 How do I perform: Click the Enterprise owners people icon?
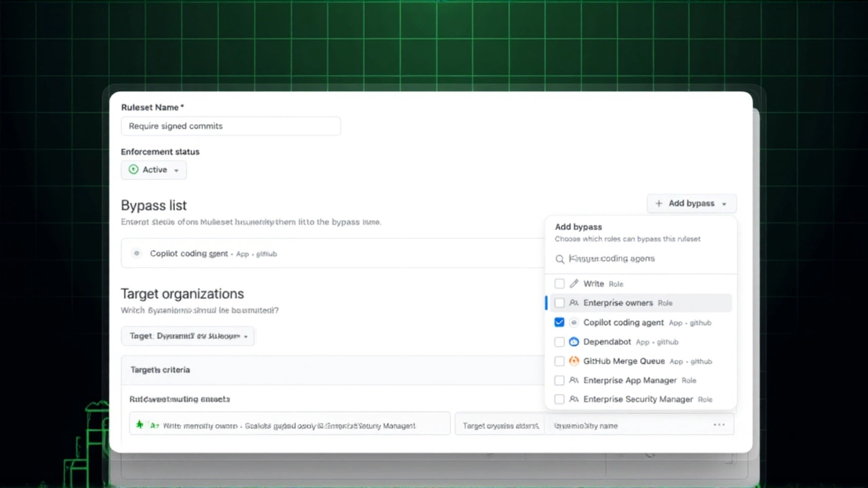[x=574, y=303]
